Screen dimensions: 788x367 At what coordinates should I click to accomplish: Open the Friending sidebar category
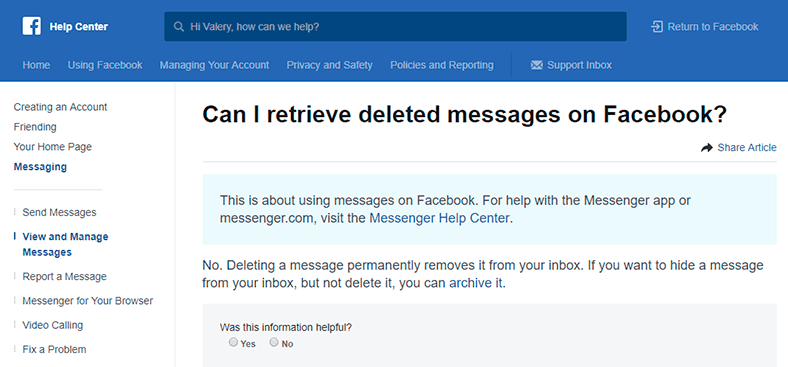(x=35, y=127)
